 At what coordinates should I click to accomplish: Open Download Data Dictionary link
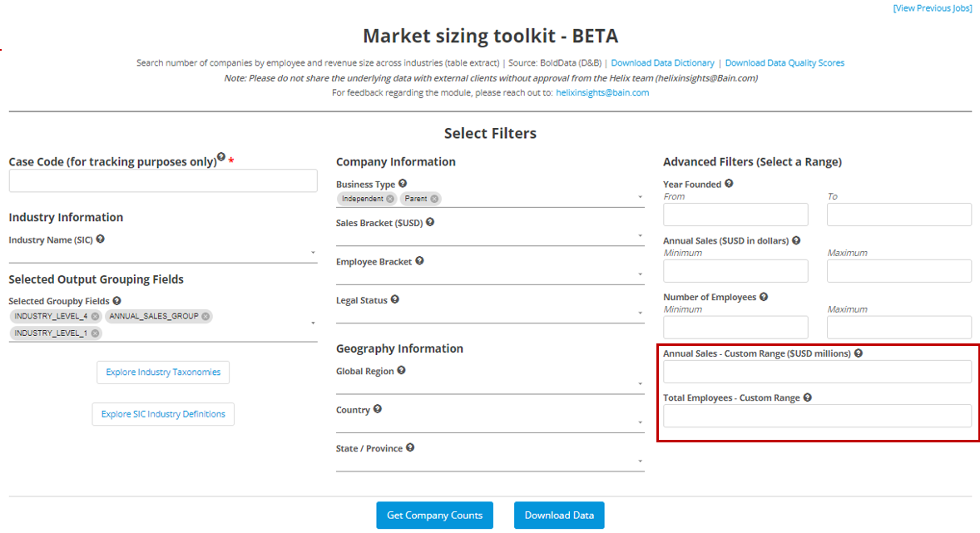(x=662, y=63)
